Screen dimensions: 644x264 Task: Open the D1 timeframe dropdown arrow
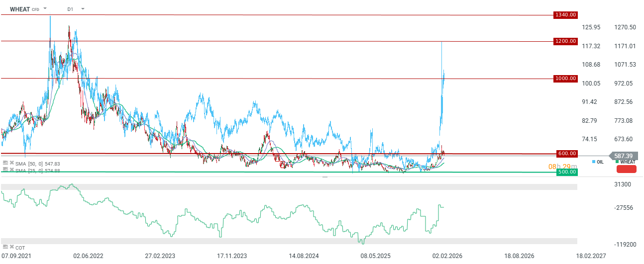[82, 9]
